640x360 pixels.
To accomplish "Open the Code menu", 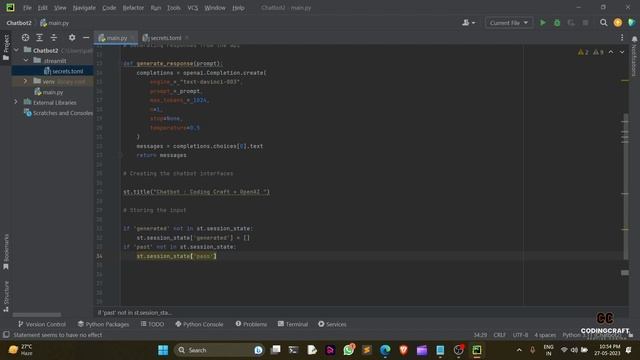I will [109, 8].
